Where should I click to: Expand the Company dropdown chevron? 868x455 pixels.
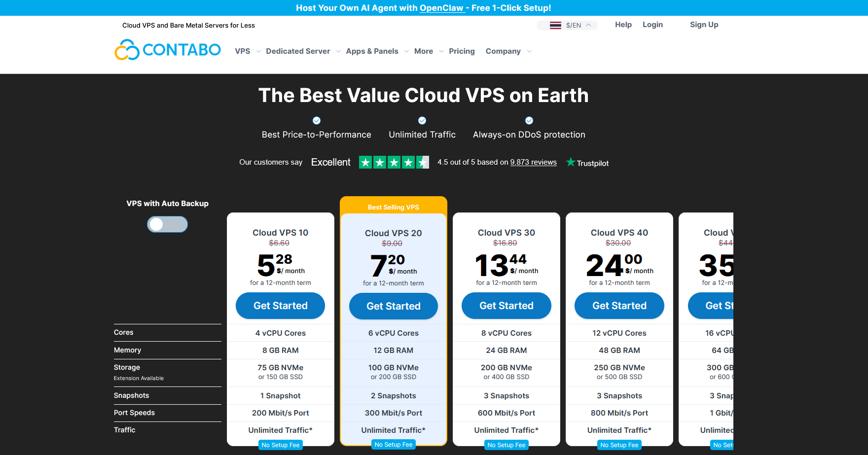point(529,51)
